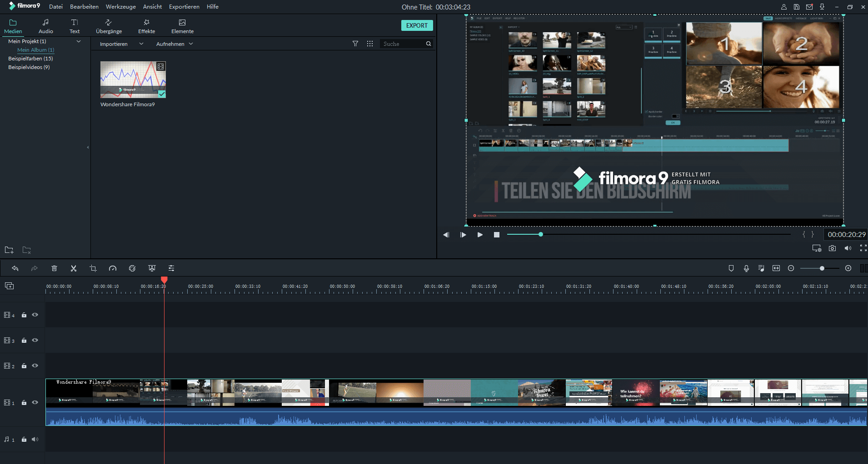Open the audio mixer icon

click(761, 268)
